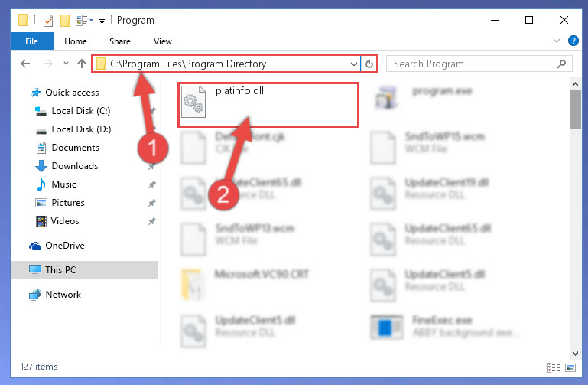Open the recent locations dropdown arrow
Screen dimensions: 588x385
[x=66, y=63]
